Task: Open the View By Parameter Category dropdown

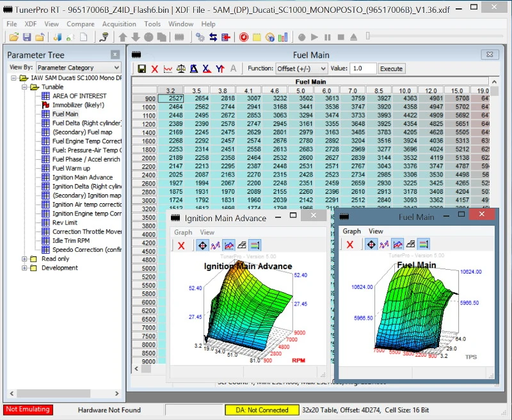Action: click(78, 67)
